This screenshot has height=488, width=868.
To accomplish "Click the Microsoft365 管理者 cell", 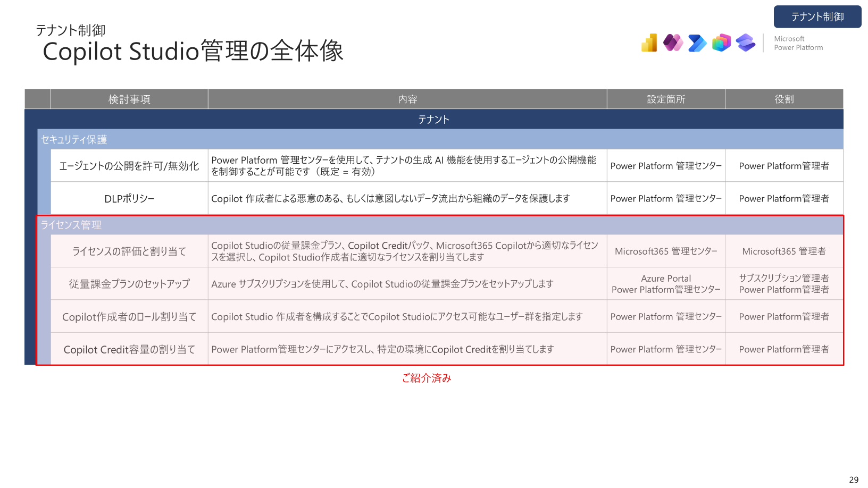I will [x=784, y=251].
